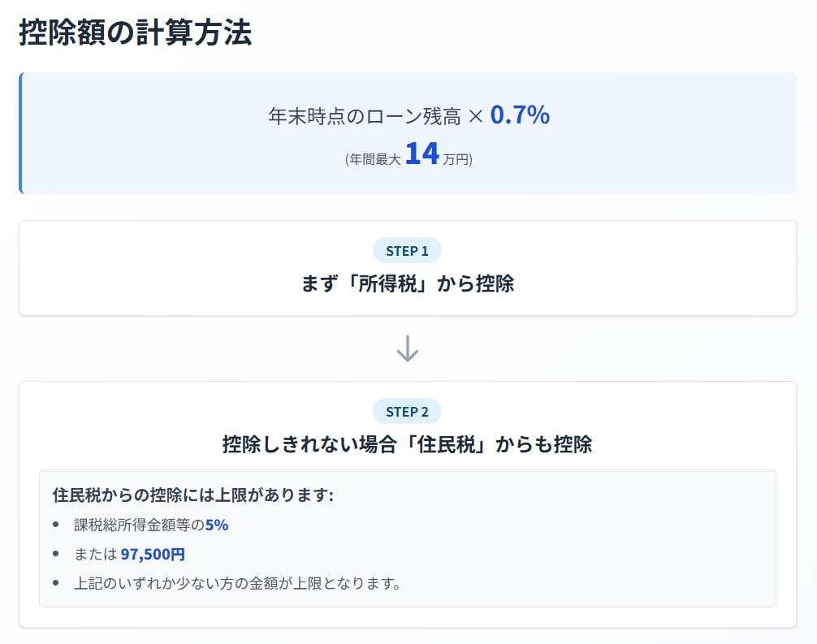The width and height of the screenshot is (817, 644).
Task: Click the note heading 住民税からの控除には上限があります:
Action: tap(192, 495)
